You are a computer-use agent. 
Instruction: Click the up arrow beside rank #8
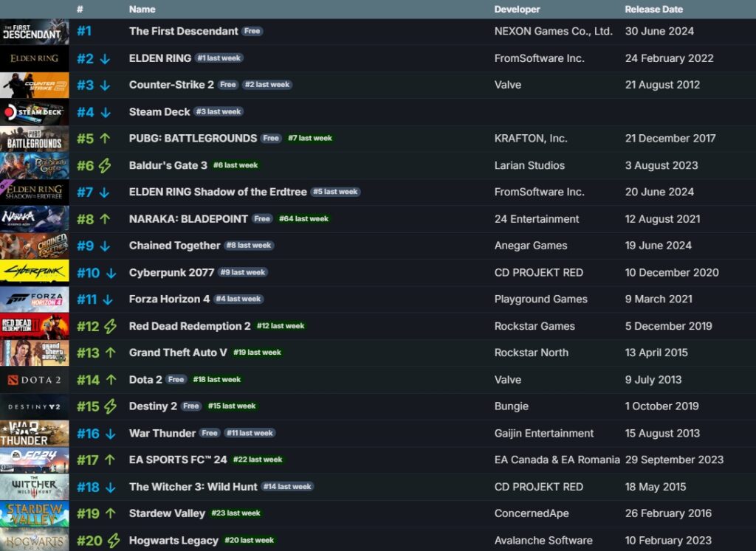tap(105, 219)
